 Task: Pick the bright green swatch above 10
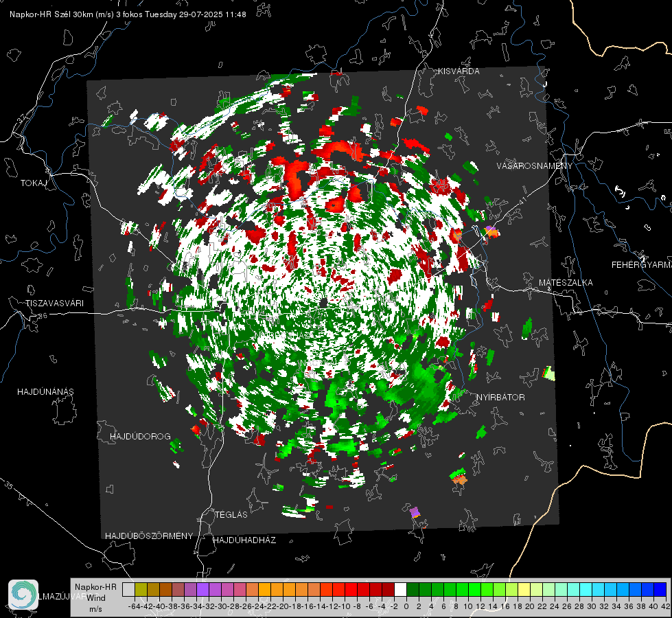coord(474,589)
